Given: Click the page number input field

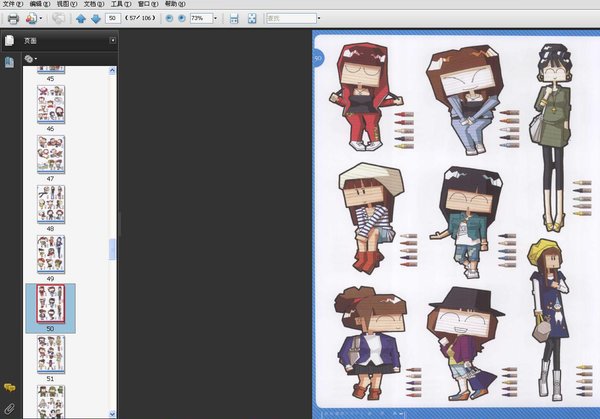Looking at the screenshot, I should (113, 18).
